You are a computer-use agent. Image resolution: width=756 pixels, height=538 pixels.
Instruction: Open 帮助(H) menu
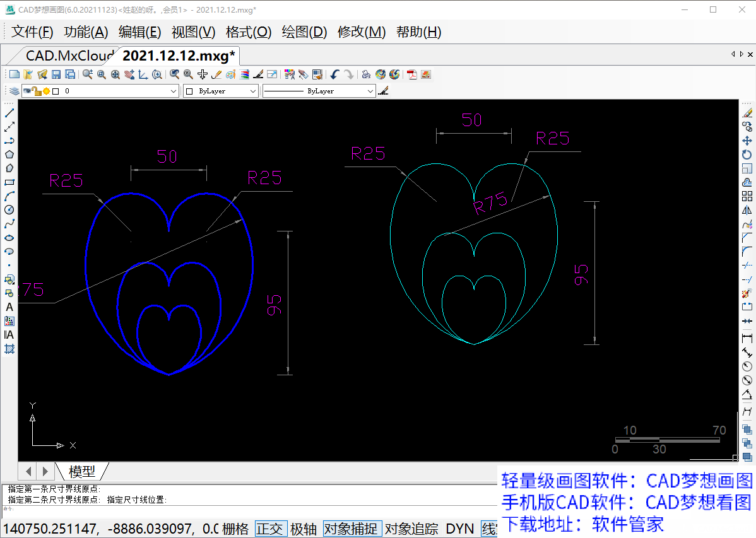pyautogui.click(x=418, y=32)
